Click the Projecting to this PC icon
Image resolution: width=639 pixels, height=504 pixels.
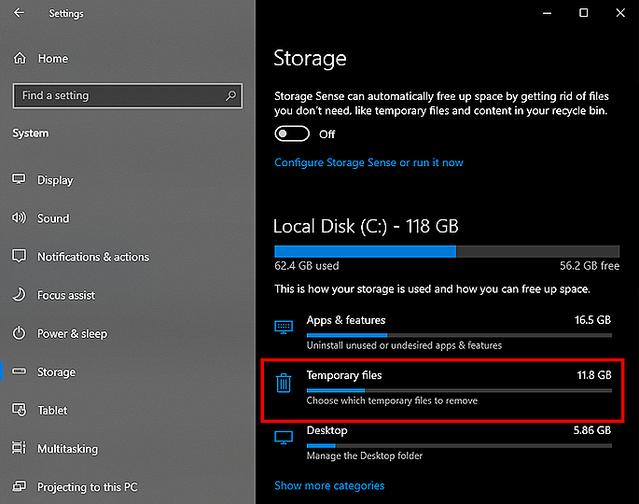tap(19, 486)
